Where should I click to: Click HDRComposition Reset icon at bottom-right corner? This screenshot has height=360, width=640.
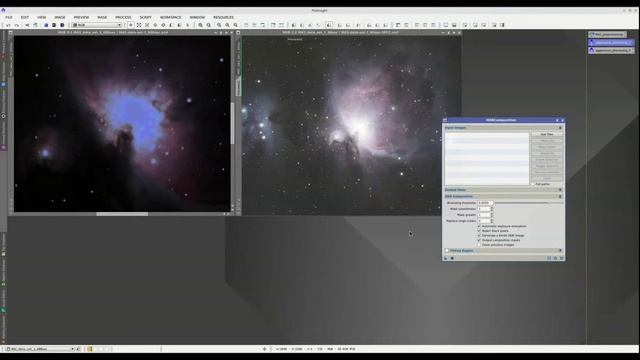point(562,258)
